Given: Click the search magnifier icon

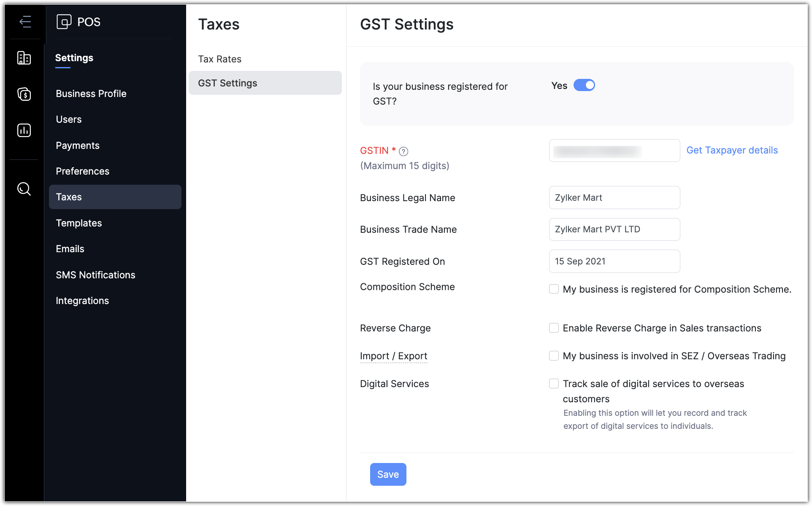Looking at the screenshot, I should 24,188.
